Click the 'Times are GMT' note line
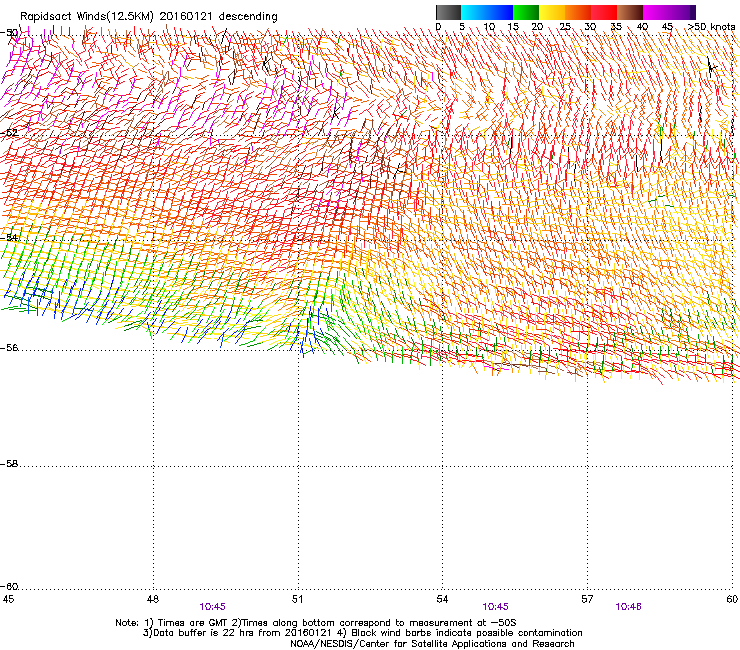The image size is (740, 650). [315, 623]
